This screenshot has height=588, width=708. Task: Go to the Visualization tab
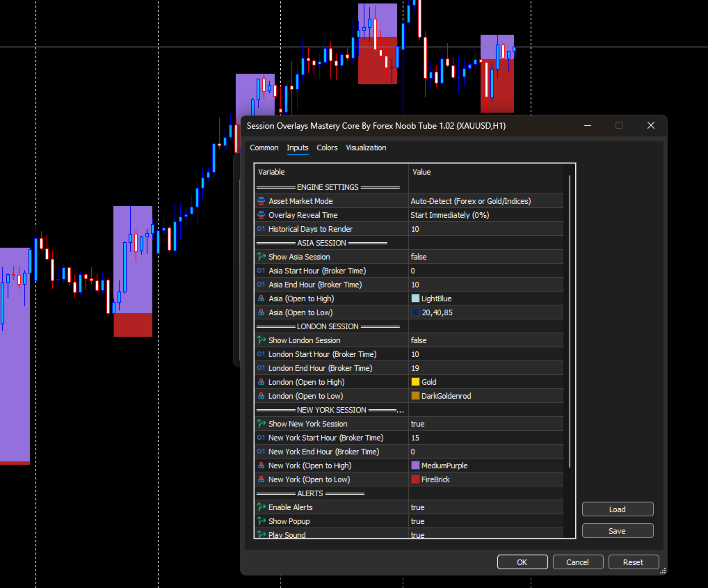click(x=366, y=148)
